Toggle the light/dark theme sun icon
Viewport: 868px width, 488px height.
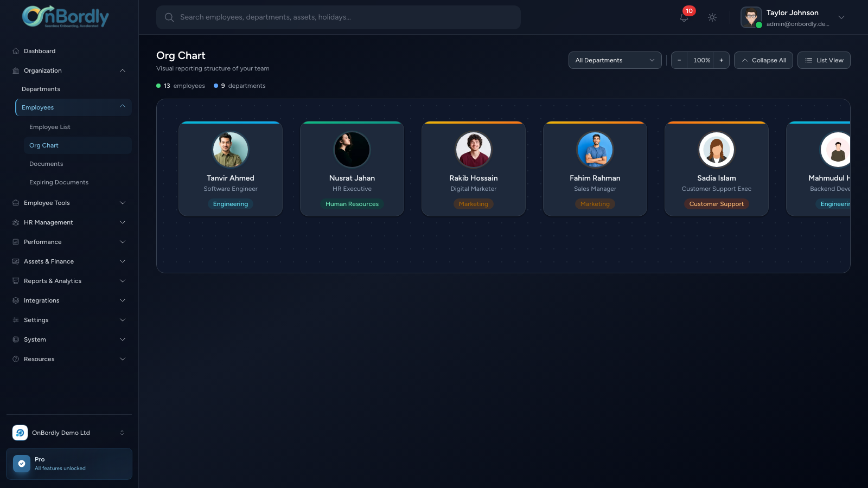coord(712,17)
